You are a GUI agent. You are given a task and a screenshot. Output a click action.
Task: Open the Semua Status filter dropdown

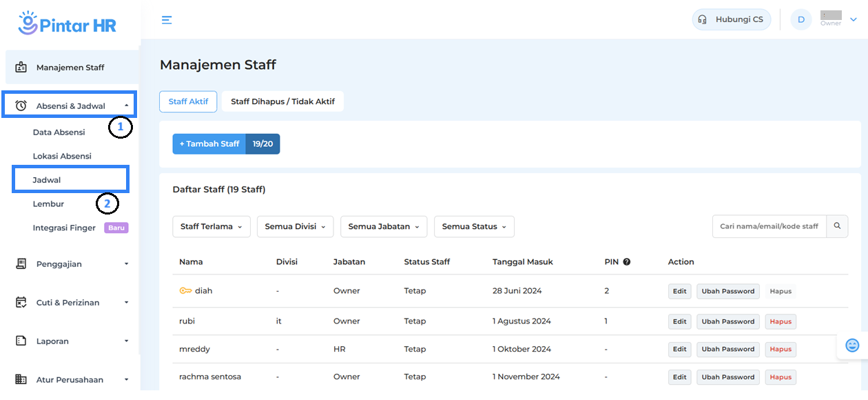[x=473, y=226]
